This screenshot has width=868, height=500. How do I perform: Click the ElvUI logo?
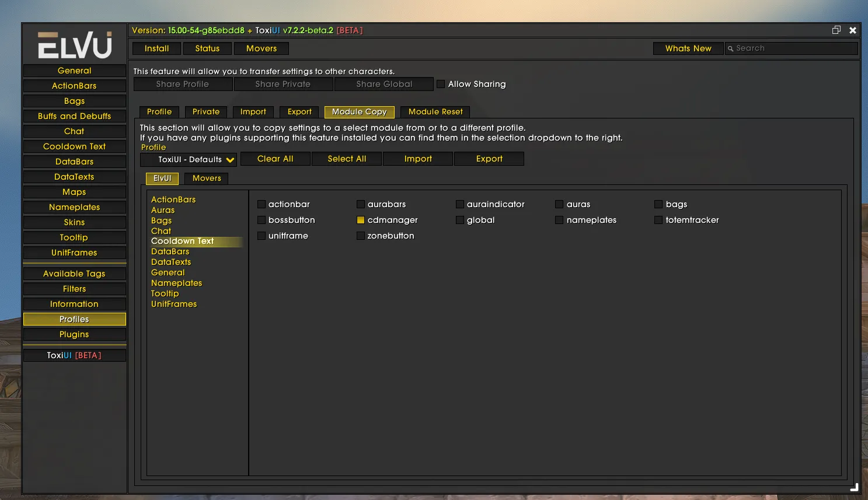(75, 45)
